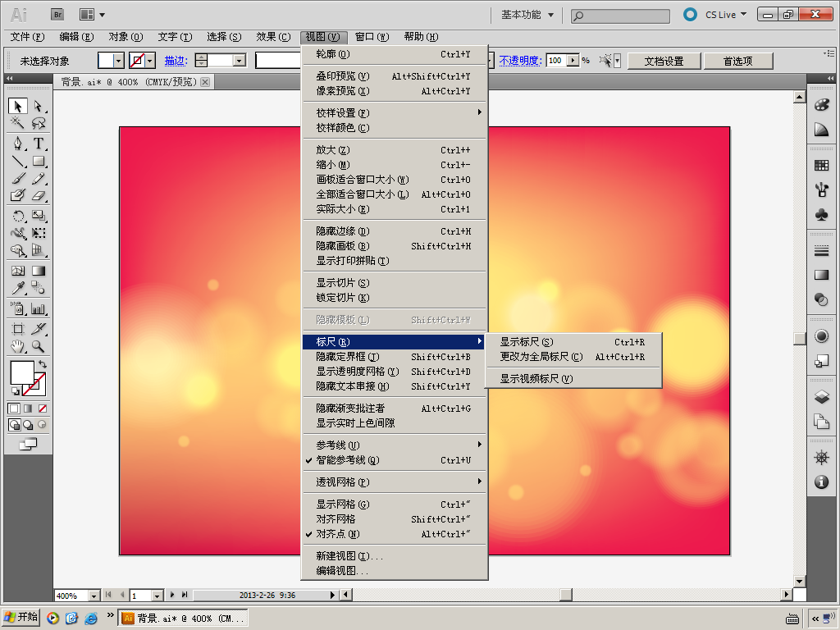840x630 pixels.
Task: Open the stroke weight dropdown
Action: tap(240, 61)
